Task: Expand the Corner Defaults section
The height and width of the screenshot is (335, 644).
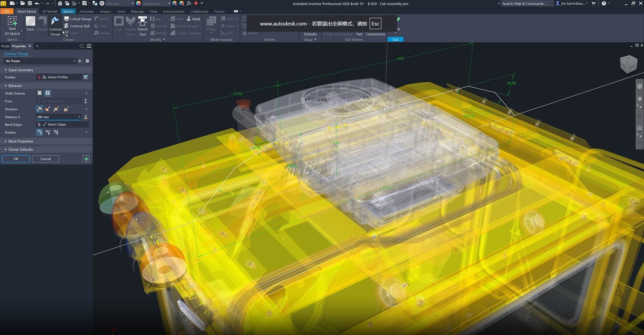Action: 20,150
